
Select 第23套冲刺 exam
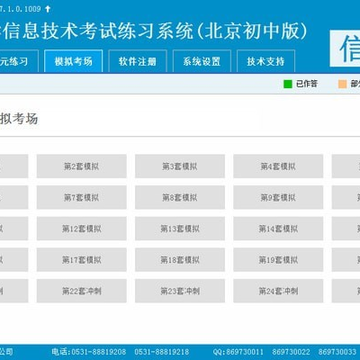click(180, 291)
